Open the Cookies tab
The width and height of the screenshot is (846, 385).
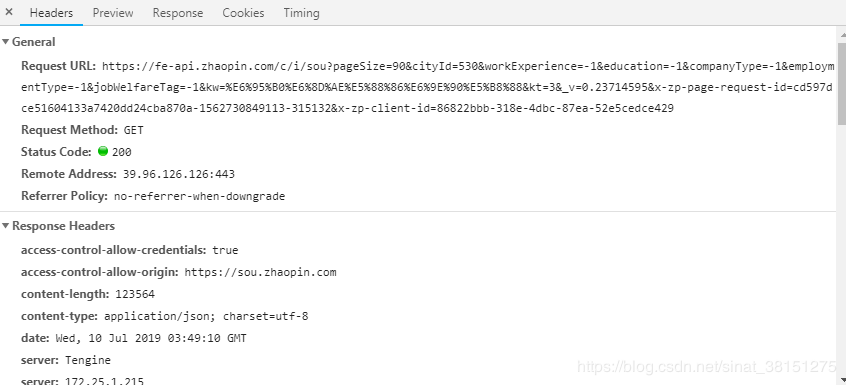pyautogui.click(x=243, y=12)
